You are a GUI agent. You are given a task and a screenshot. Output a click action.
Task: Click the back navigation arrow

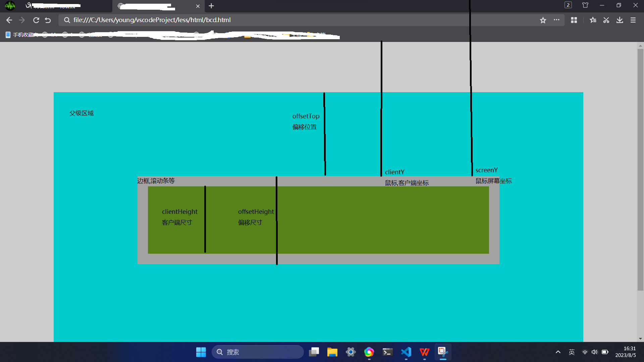coord(9,20)
